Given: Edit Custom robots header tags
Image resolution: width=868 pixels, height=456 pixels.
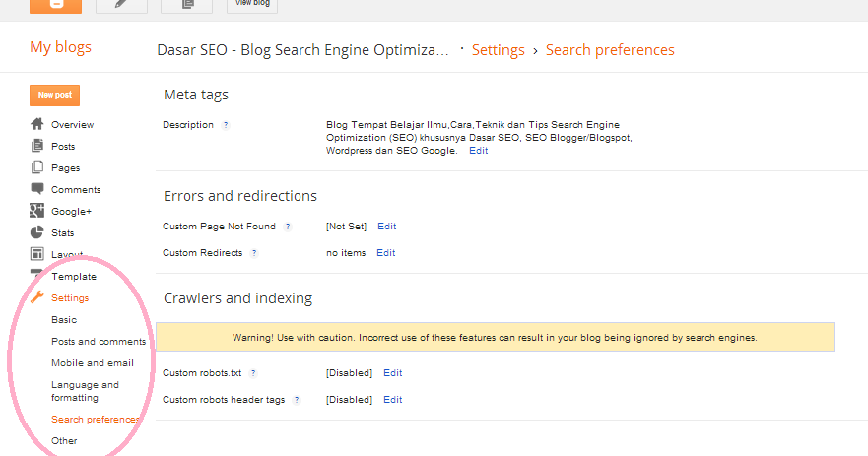Looking at the screenshot, I should (x=393, y=400).
